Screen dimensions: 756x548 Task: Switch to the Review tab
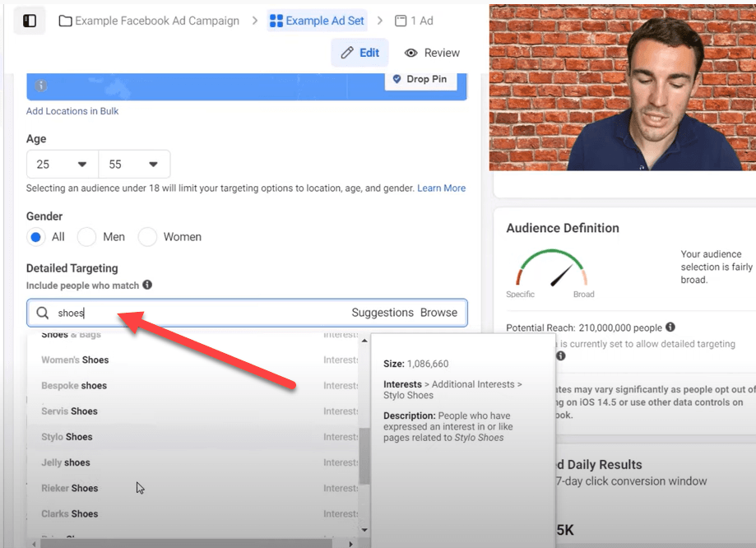(x=432, y=53)
